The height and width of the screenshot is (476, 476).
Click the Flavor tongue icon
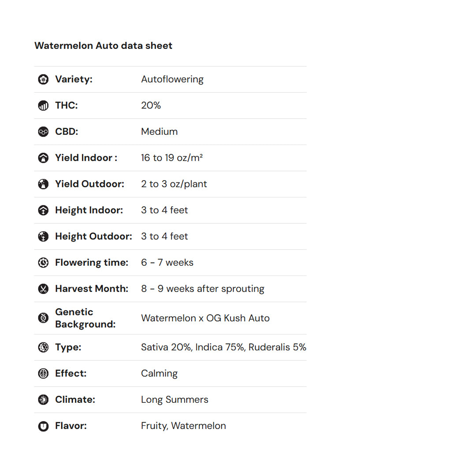(43, 426)
